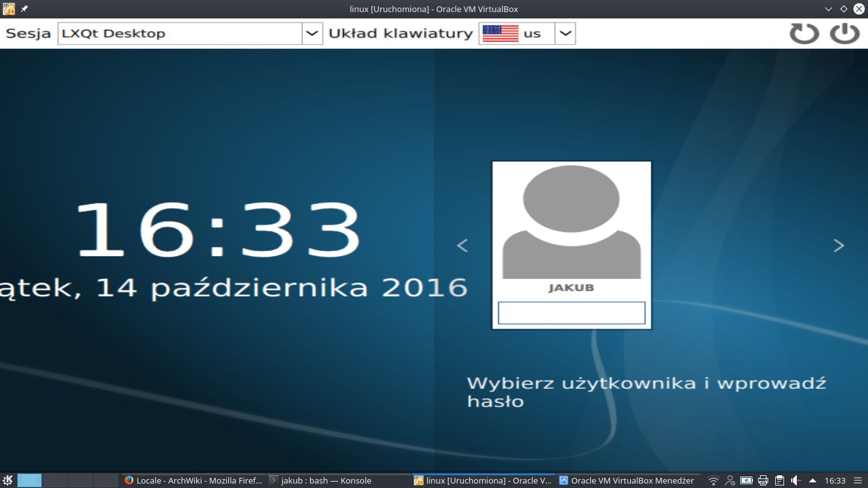Open Oracle VM VirtualBox Menedżer task
This screenshot has height=488, width=868.
point(628,480)
